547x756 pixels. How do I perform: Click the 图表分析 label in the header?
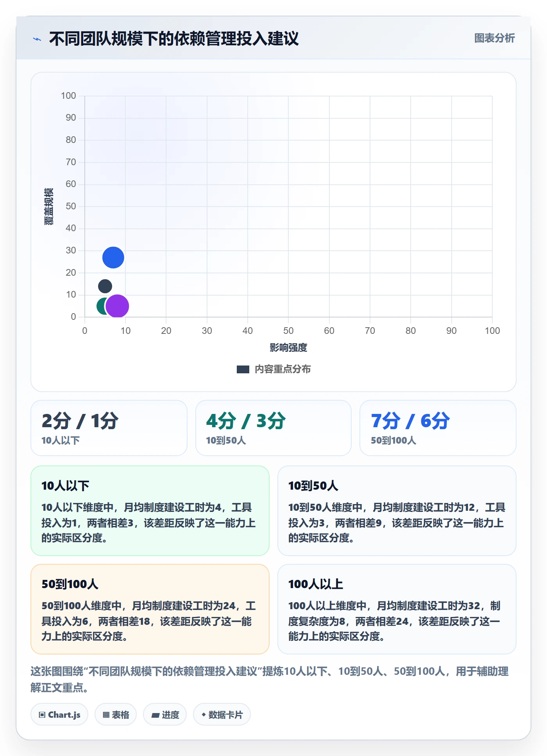(494, 38)
